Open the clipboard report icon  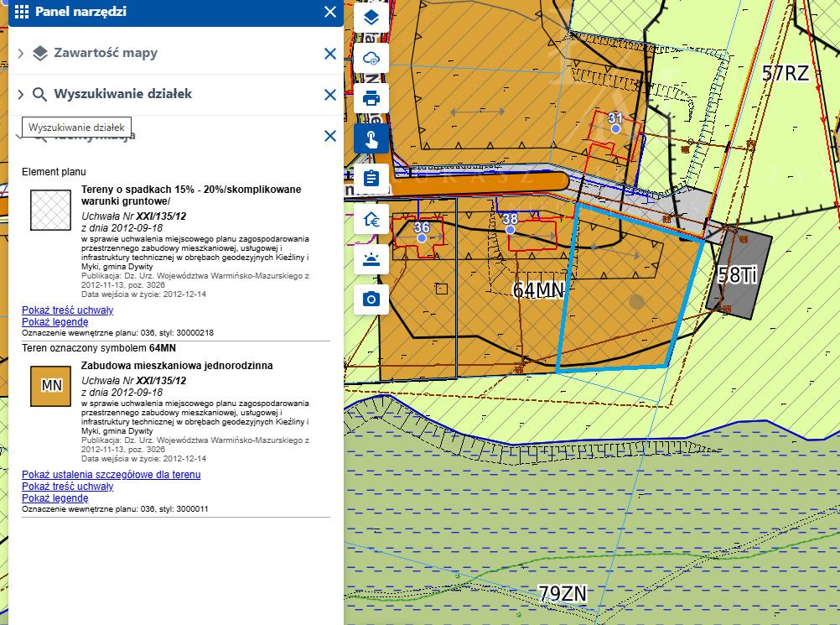tap(371, 179)
